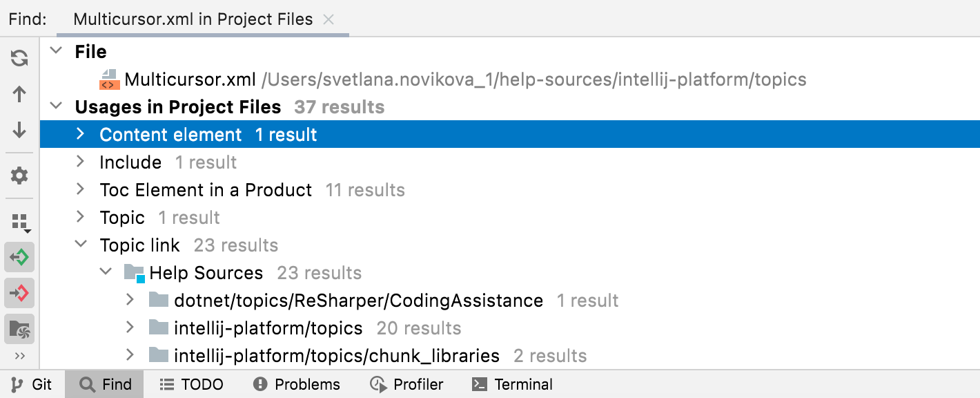This screenshot has height=398, width=980.
Task: Click the Multicursor.xml file icon
Action: (109, 79)
